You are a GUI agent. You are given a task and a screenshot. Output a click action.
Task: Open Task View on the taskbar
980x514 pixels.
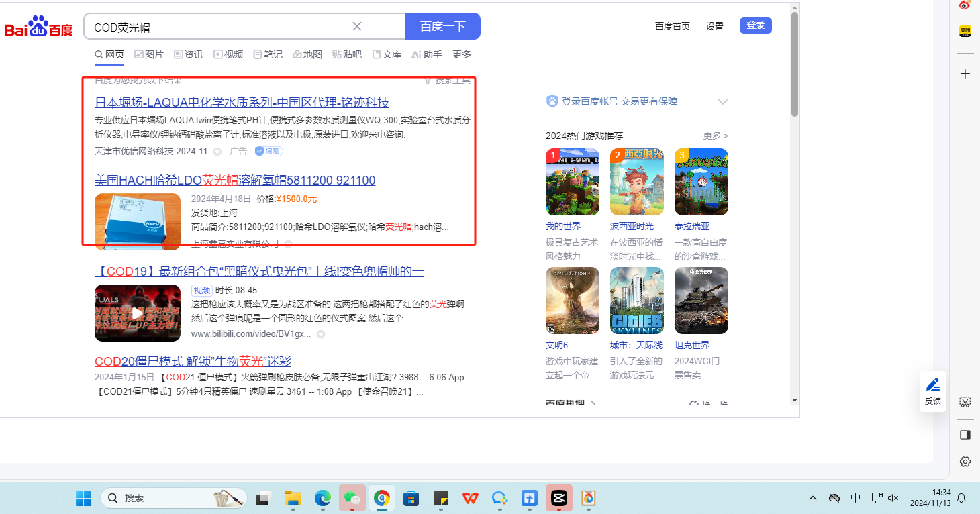[x=263, y=498]
